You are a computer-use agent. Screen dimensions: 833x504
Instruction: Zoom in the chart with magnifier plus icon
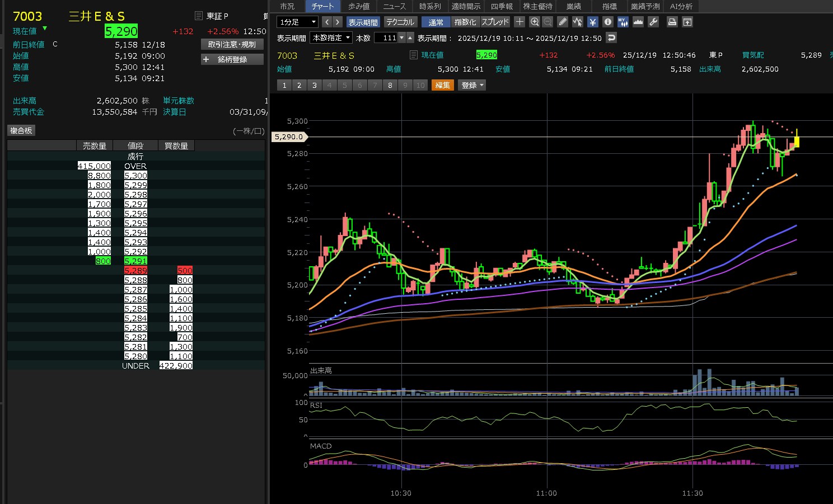535,22
